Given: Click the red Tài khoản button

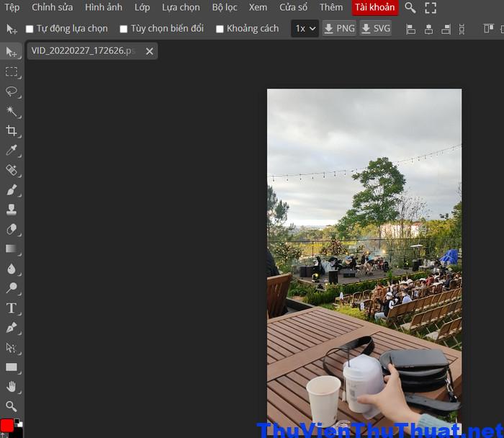Looking at the screenshot, I should [375, 7].
